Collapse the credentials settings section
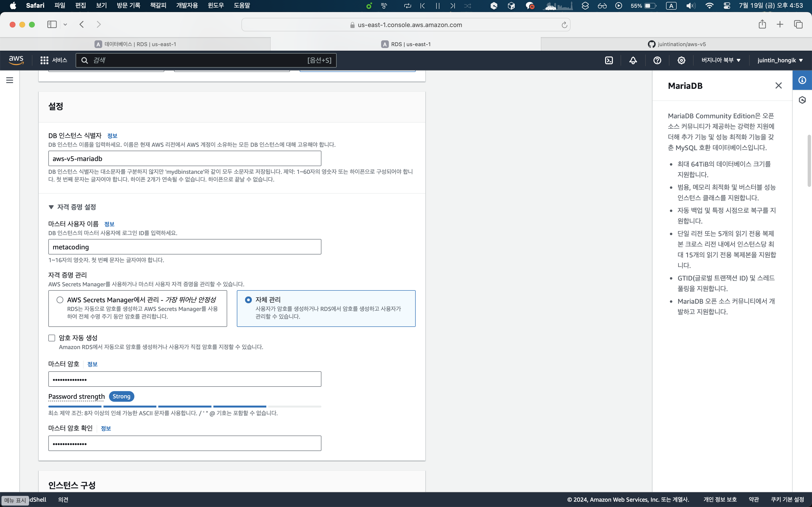Screen dimensions: 812x507 tap(51, 207)
